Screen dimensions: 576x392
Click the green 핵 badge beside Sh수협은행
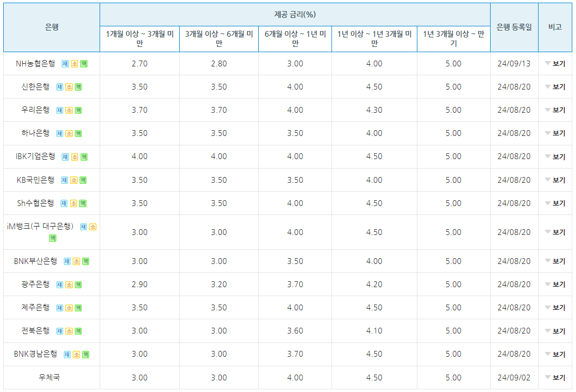83,203
